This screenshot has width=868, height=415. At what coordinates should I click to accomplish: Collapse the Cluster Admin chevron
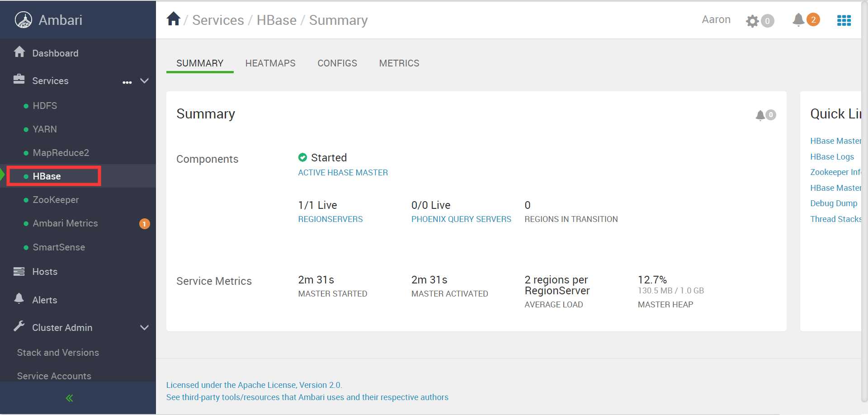pyautogui.click(x=145, y=328)
